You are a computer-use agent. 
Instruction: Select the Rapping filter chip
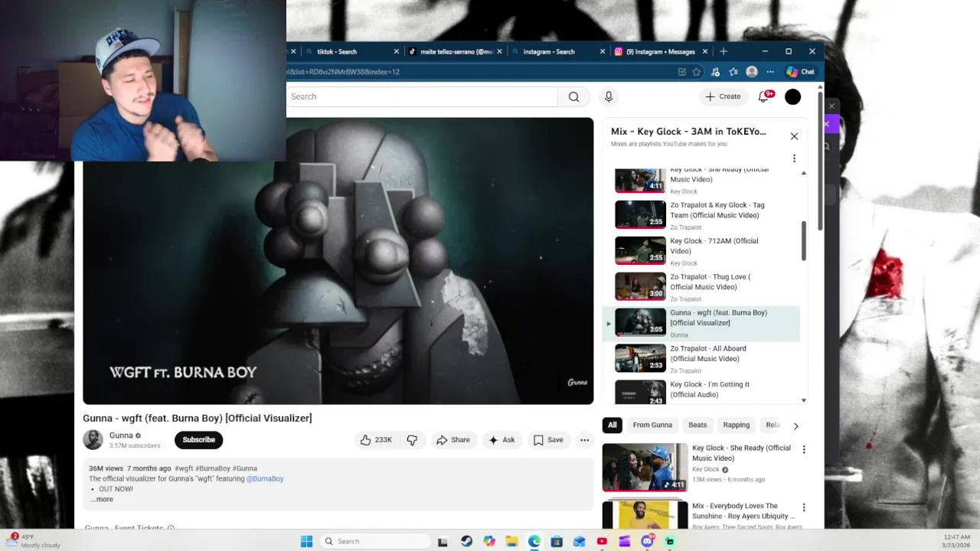737,425
